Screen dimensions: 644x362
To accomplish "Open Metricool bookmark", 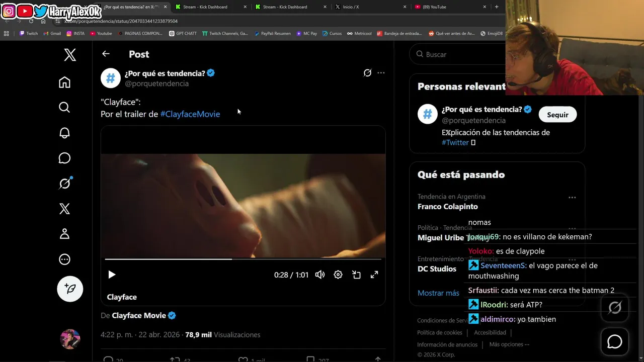I will pos(359,34).
